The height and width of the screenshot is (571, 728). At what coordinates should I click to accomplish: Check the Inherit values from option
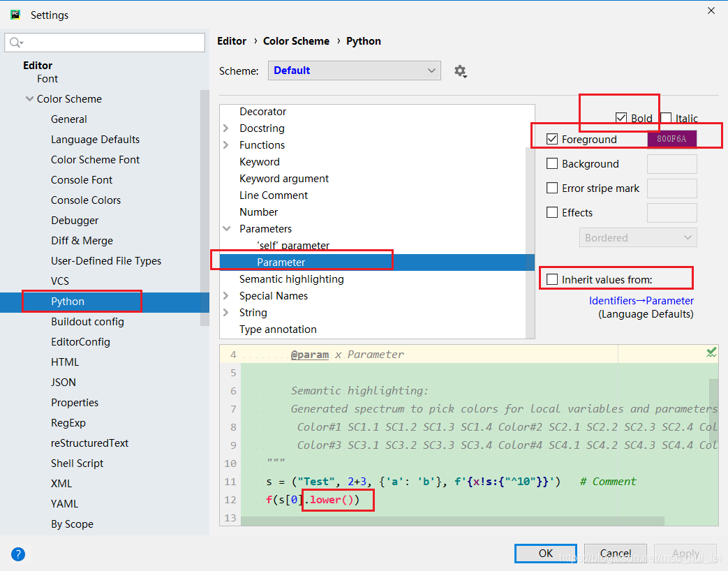tap(551, 278)
